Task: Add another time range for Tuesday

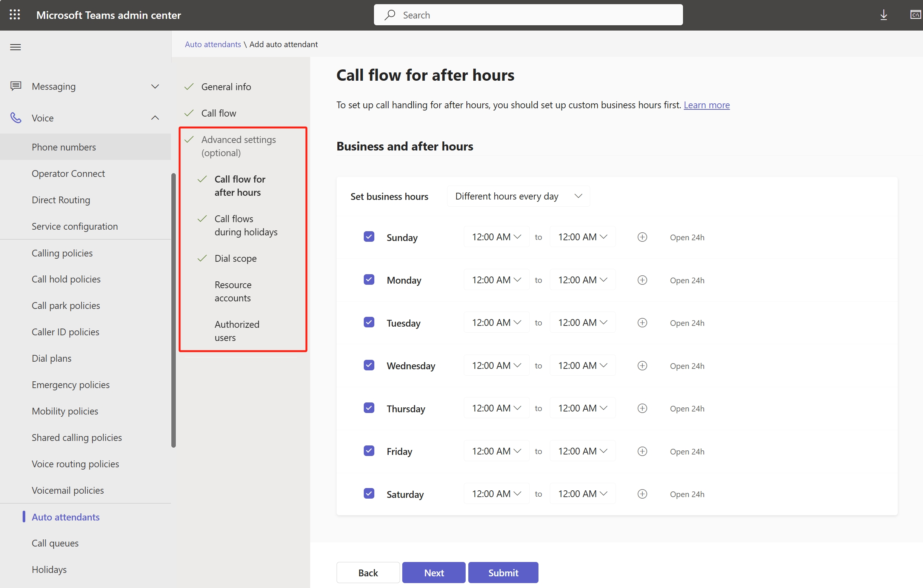Action: click(642, 323)
